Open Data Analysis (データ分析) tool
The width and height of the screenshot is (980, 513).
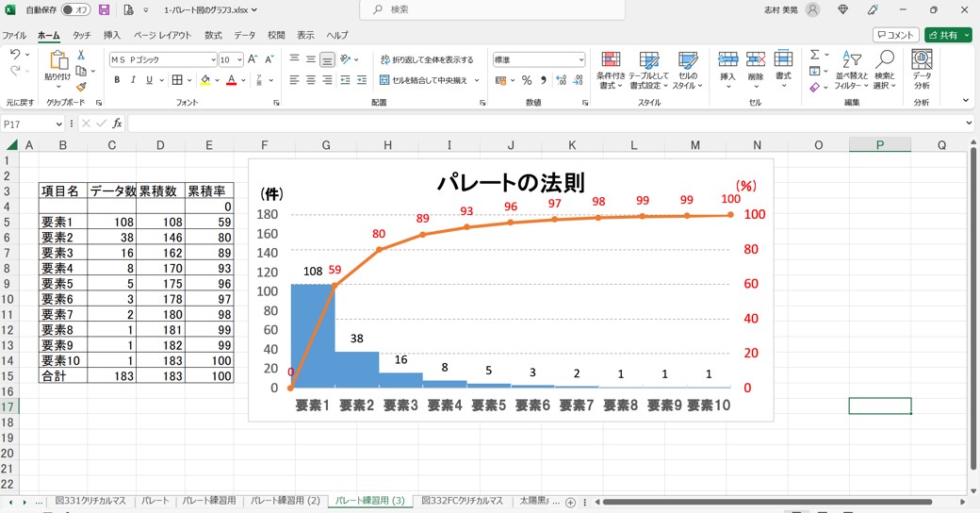coord(922,69)
